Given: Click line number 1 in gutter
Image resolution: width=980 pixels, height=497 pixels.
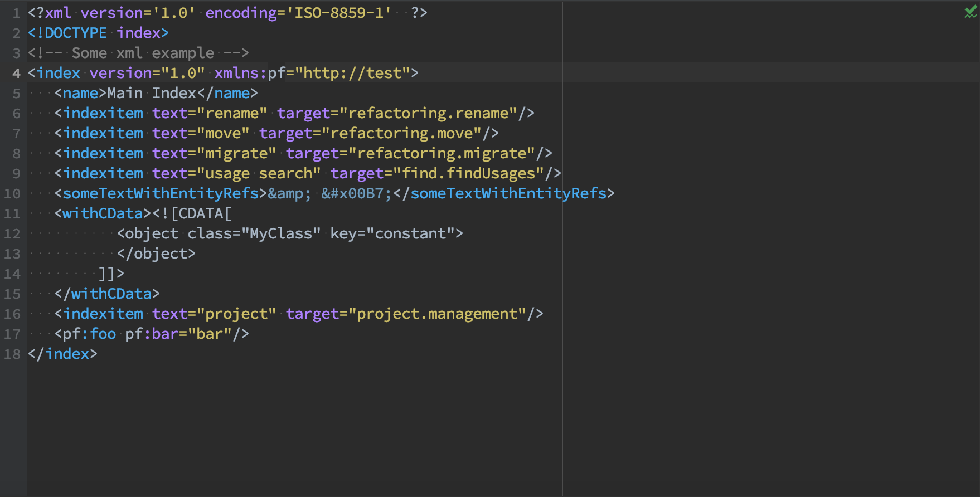Looking at the screenshot, I should coord(17,13).
